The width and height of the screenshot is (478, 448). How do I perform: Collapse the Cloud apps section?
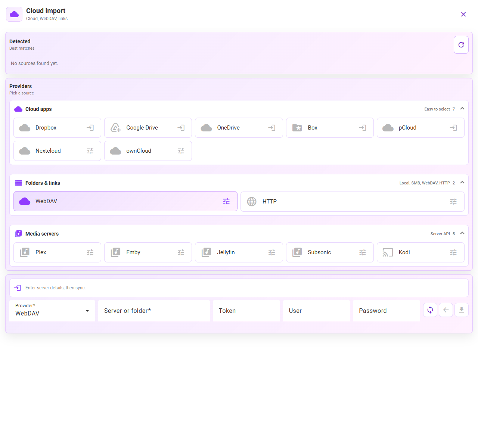[x=462, y=109]
